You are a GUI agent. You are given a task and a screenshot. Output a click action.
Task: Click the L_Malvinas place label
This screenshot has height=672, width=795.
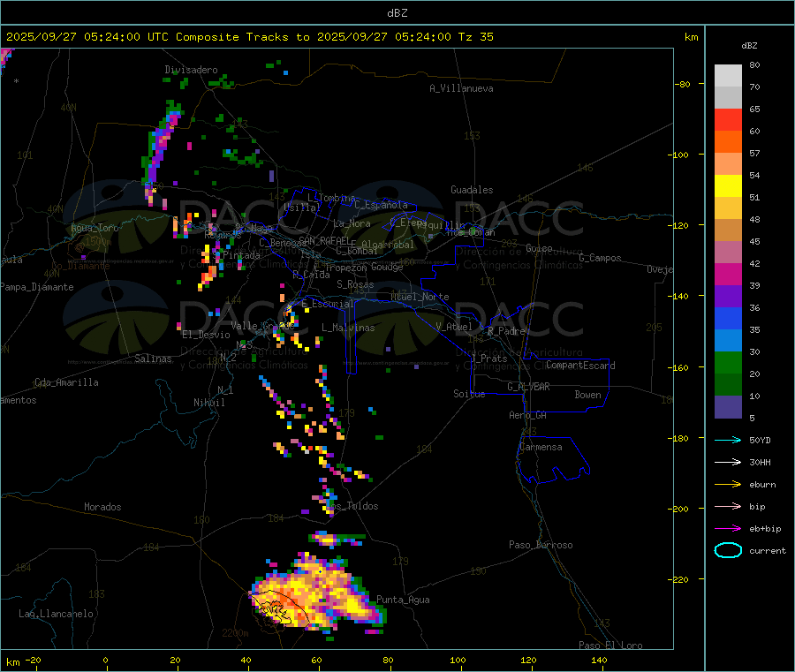(x=348, y=328)
